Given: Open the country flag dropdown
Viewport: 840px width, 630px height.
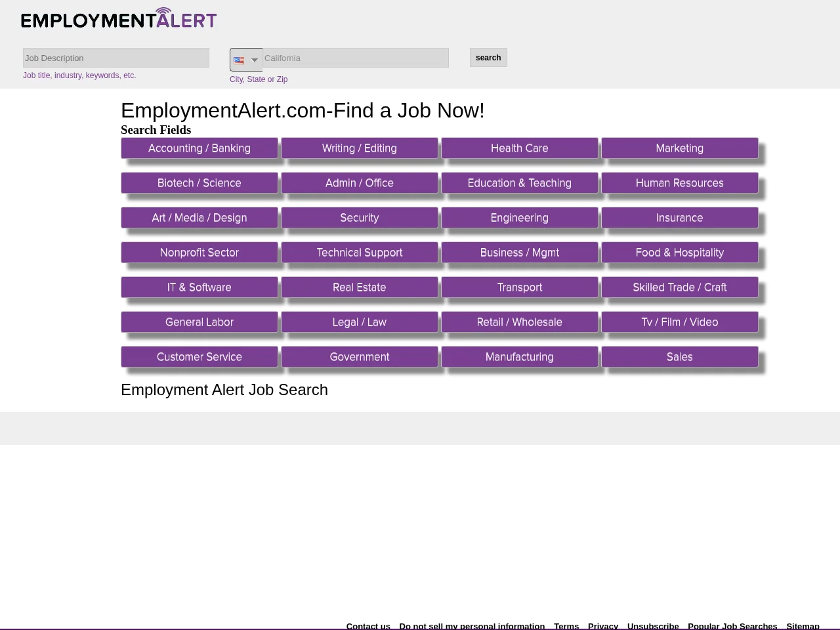Looking at the screenshot, I should (246, 60).
